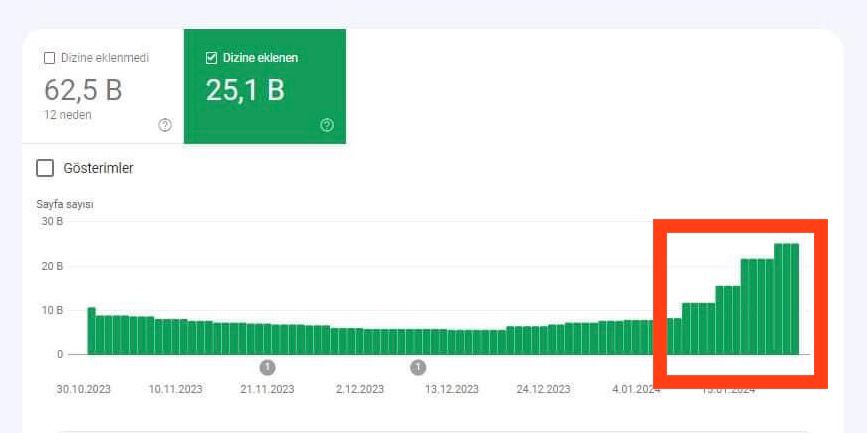The height and width of the screenshot is (433, 867).
Task: Click the tall first bar of the chart
Action: coord(91,331)
